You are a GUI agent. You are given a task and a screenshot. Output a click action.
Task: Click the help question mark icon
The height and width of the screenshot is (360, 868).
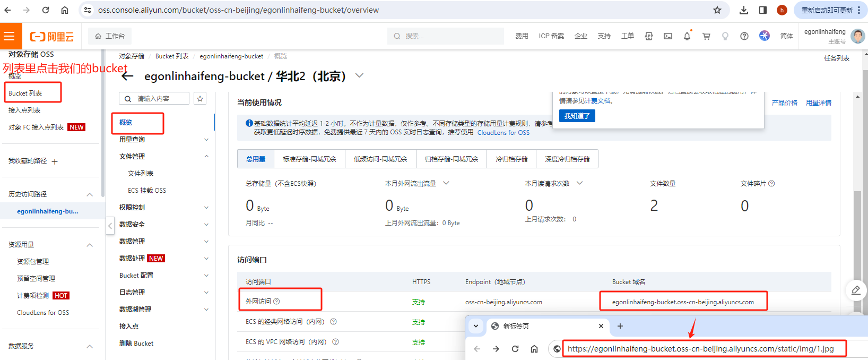click(744, 36)
